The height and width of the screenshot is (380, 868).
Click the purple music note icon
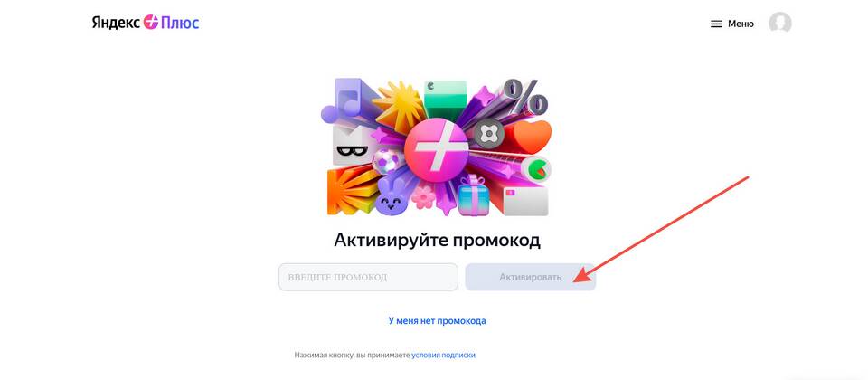click(x=344, y=100)
